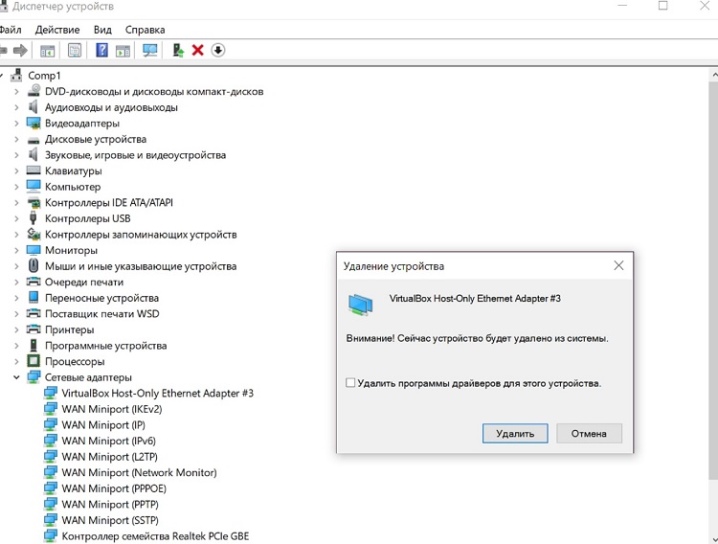Scan for hardware changes monitor icon
718x544 pixels.
pos(150,50)
